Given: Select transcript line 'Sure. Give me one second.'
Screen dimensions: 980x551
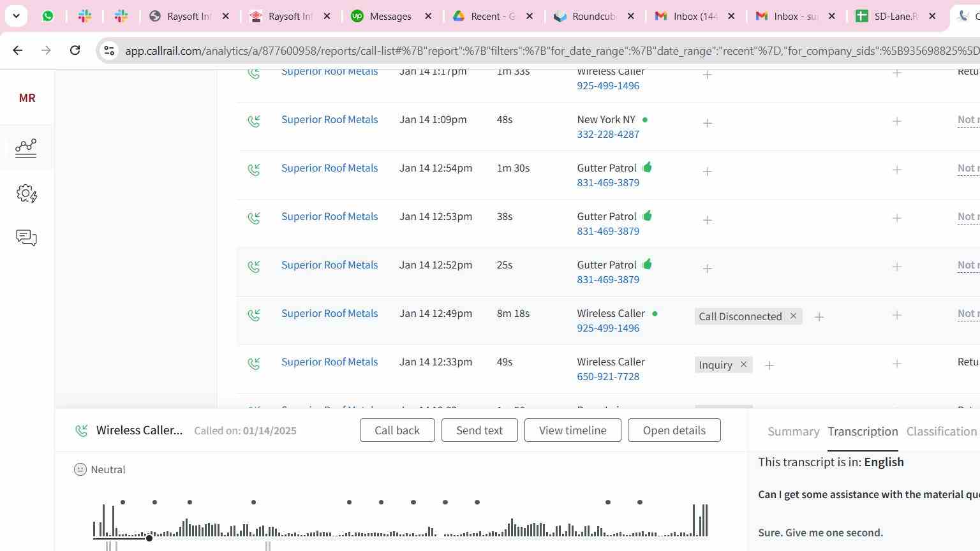Looking at the screenshot, I should click(x=820, y=533).
